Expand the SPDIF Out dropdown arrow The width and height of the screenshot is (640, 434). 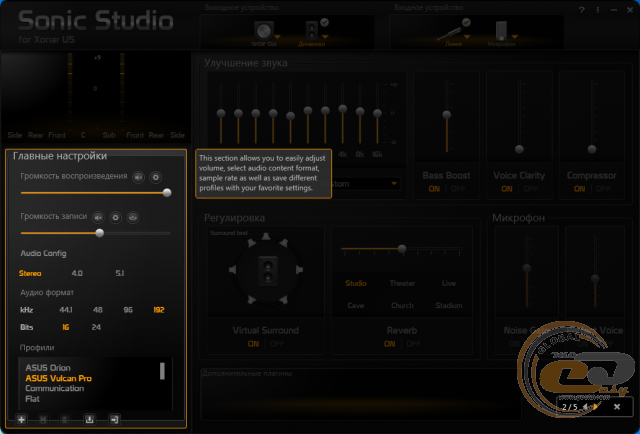(278, 37)
